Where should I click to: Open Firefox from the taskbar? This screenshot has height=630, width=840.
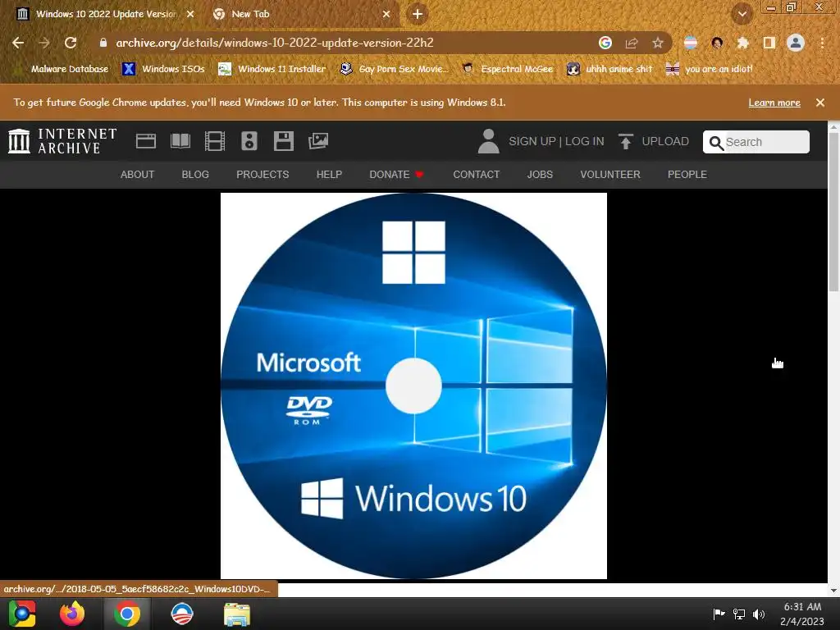72,614
